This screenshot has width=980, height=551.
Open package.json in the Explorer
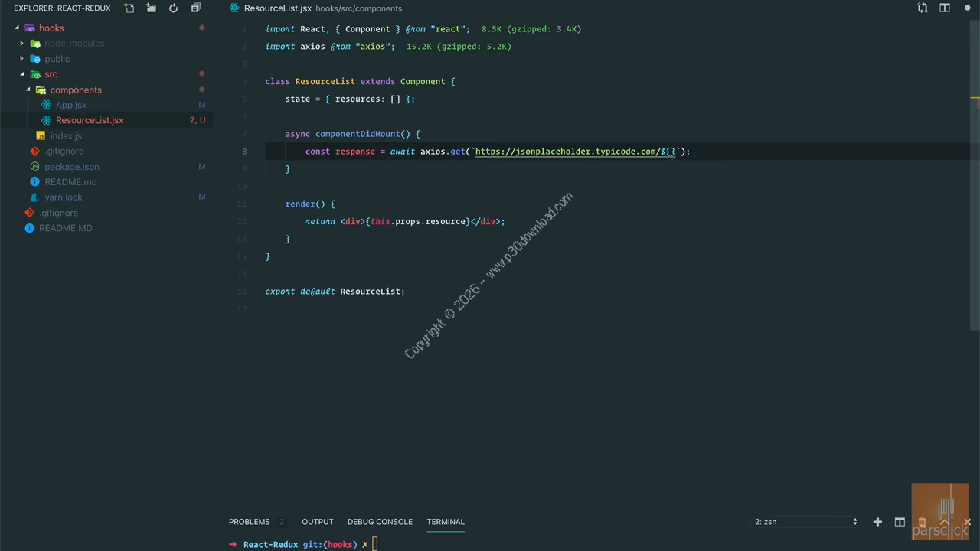tap(71, 167)
